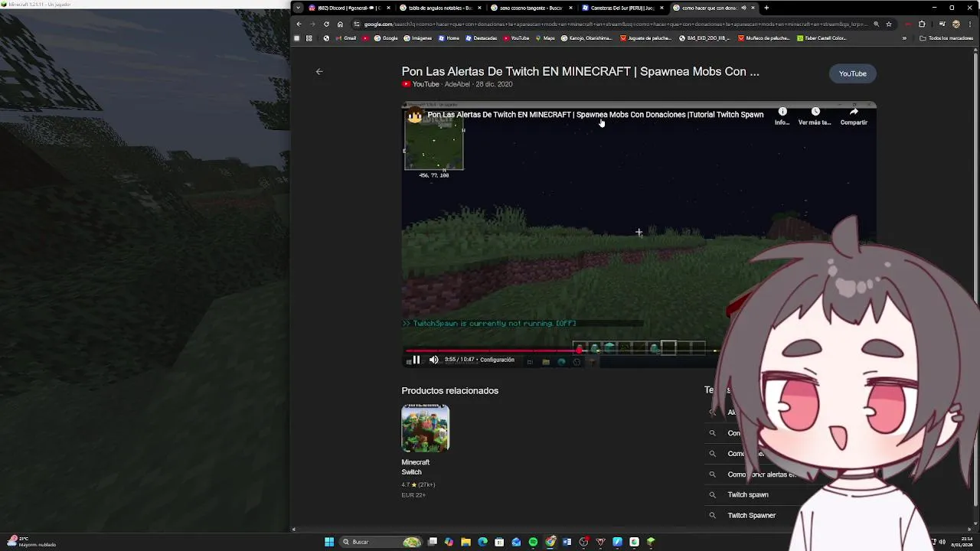
Task: Mute the active tab's audio icon
Action: point(743,8)
